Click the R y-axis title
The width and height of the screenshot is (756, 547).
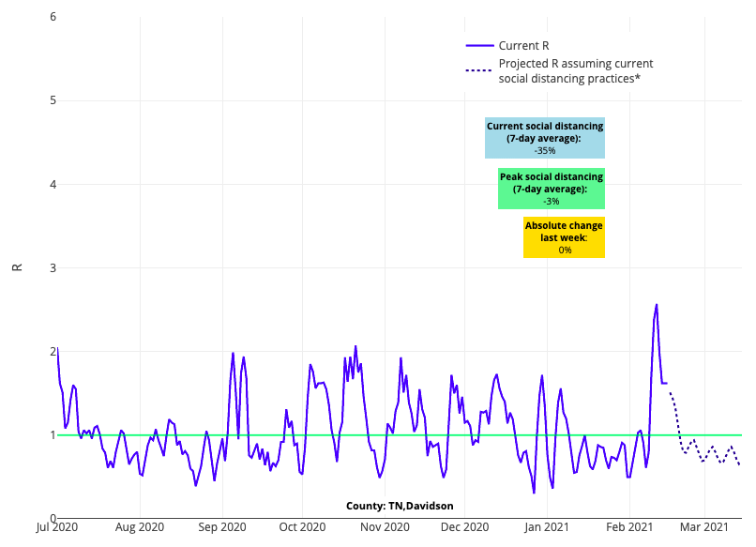coord(17,267)
